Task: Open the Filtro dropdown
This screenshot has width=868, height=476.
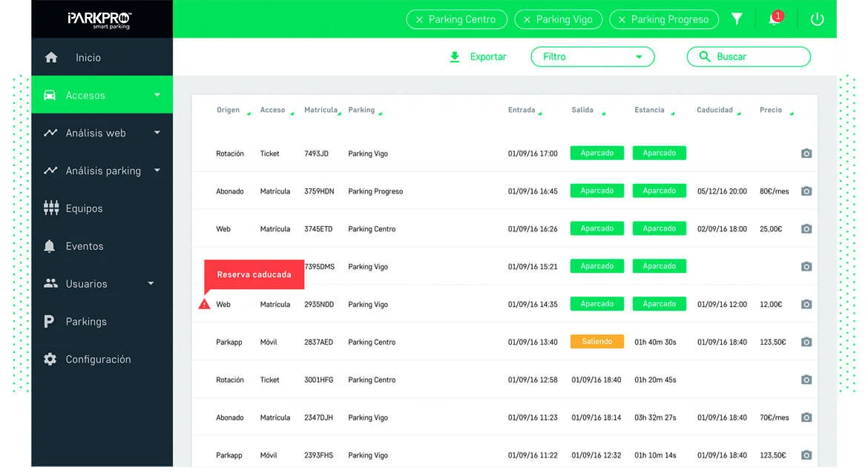Action: (x=592, y=57)
